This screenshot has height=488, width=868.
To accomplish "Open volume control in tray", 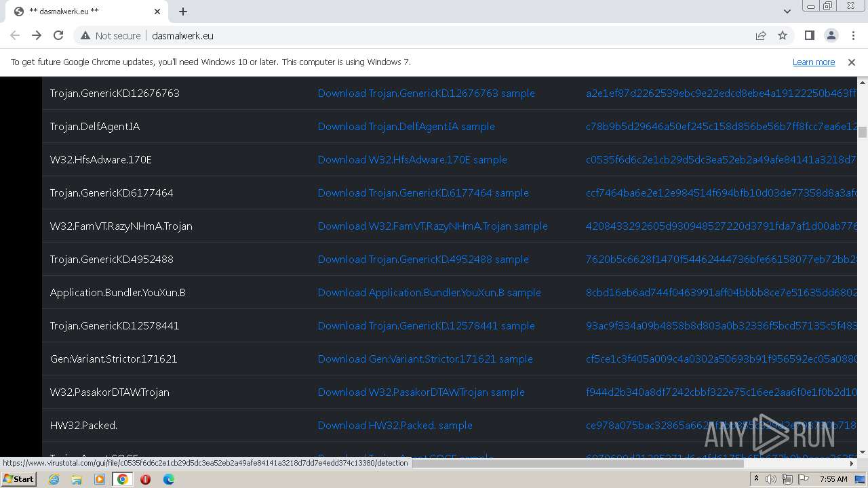I will [x=771, y=479].
